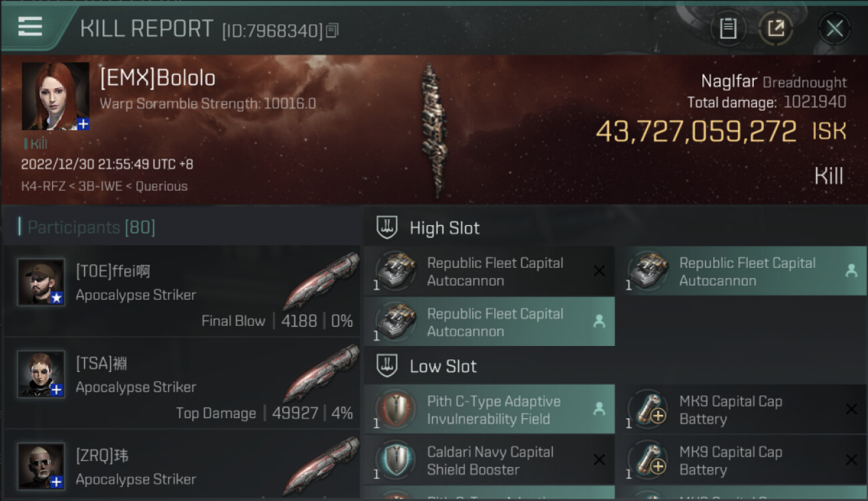Click the Naglfar ship name
The image size is (868, 501).
728,81
